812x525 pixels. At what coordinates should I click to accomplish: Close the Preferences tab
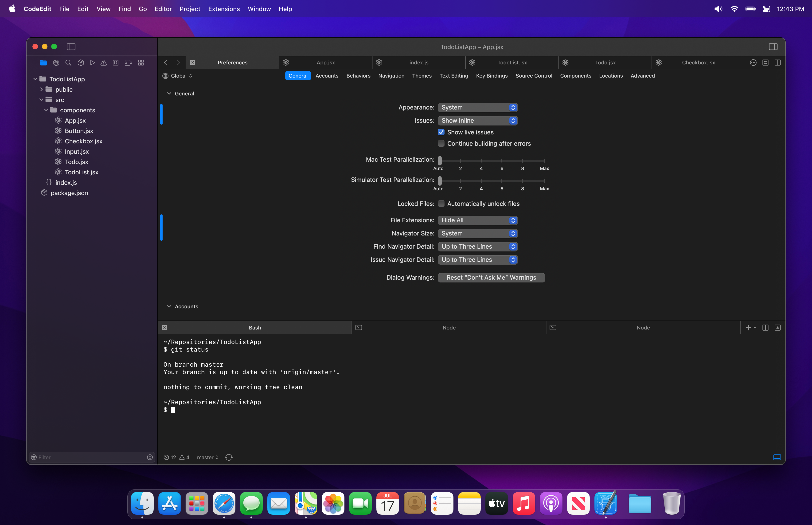pos(192,62)
